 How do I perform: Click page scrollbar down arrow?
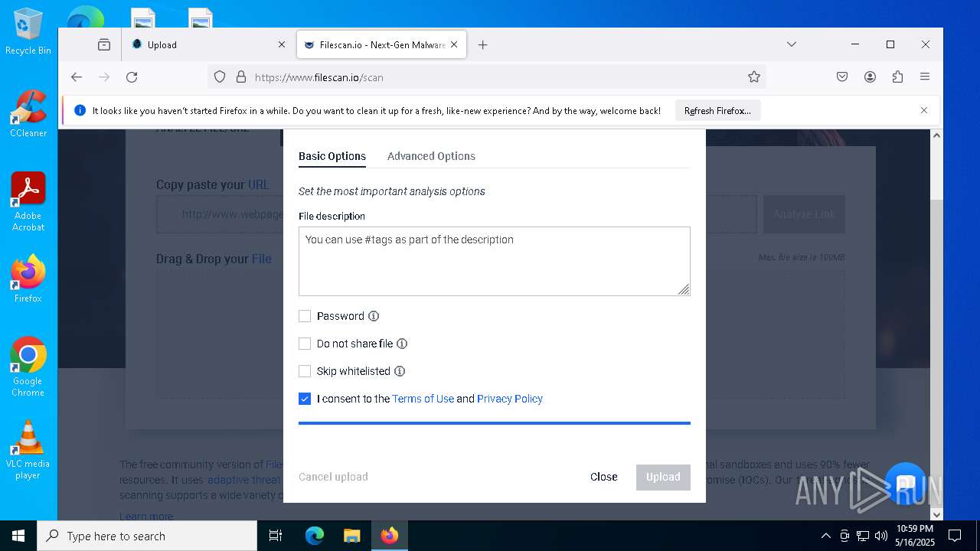click(x=936, y=514)
